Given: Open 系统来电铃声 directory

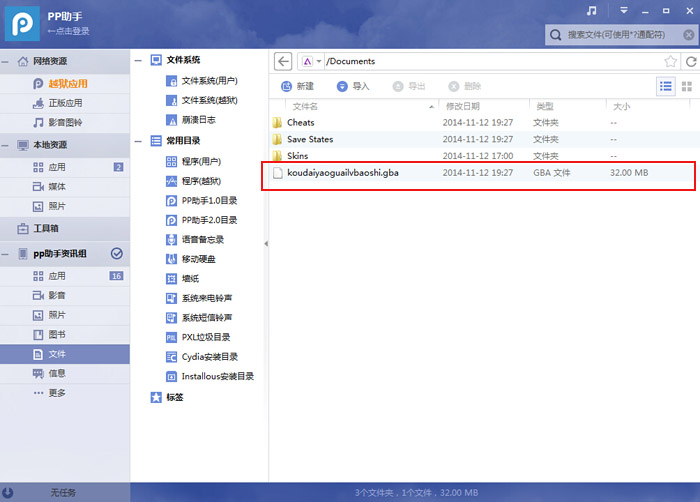Looking at the screenshot, I should 199,298.
